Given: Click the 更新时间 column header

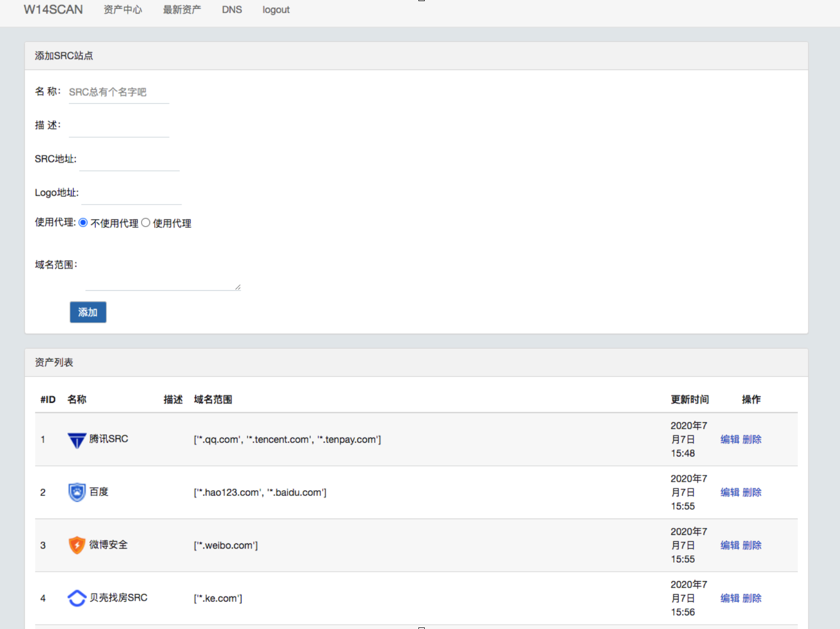Looking at the screenshot, I should (x=689, y=400).
